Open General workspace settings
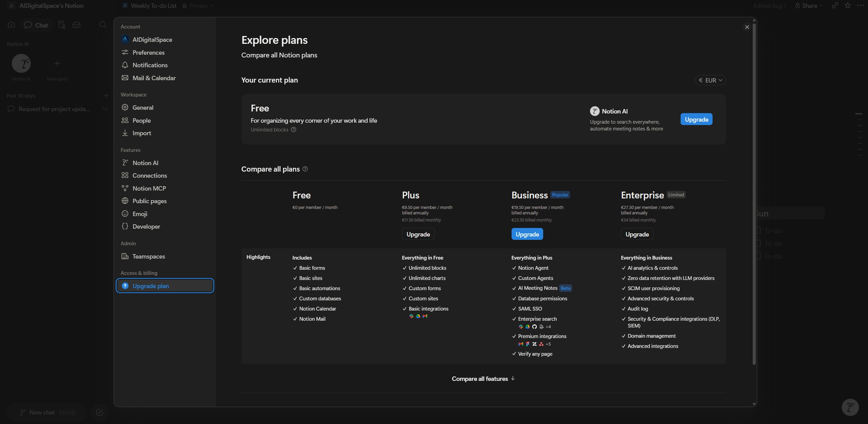The height and width of the screenshot is (424, 868). 165,107
